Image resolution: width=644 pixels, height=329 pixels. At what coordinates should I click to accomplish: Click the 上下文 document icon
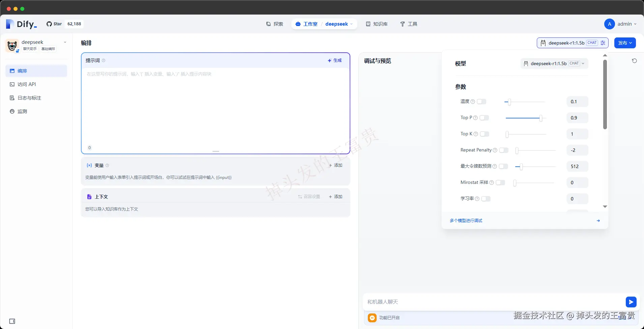tap(89, 197)
